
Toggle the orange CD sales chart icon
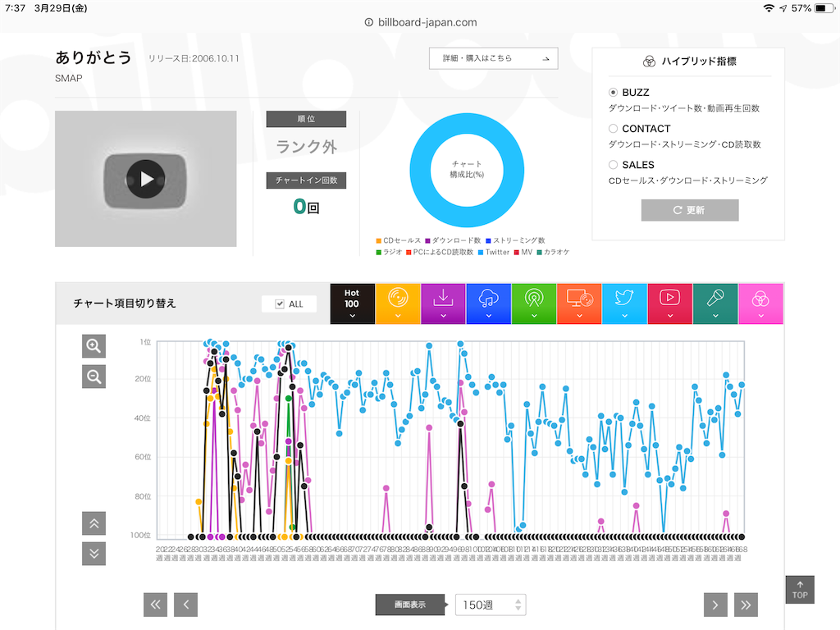pyautogui.click(x=398, y=304)
